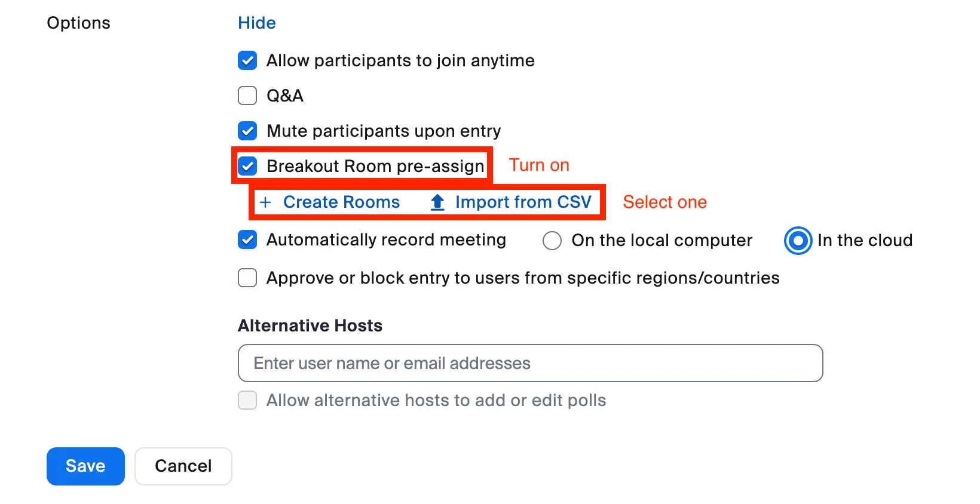This screenshot has height=504, width=980.
Task: Hide the meeting Options section
Action: [257, 23]
